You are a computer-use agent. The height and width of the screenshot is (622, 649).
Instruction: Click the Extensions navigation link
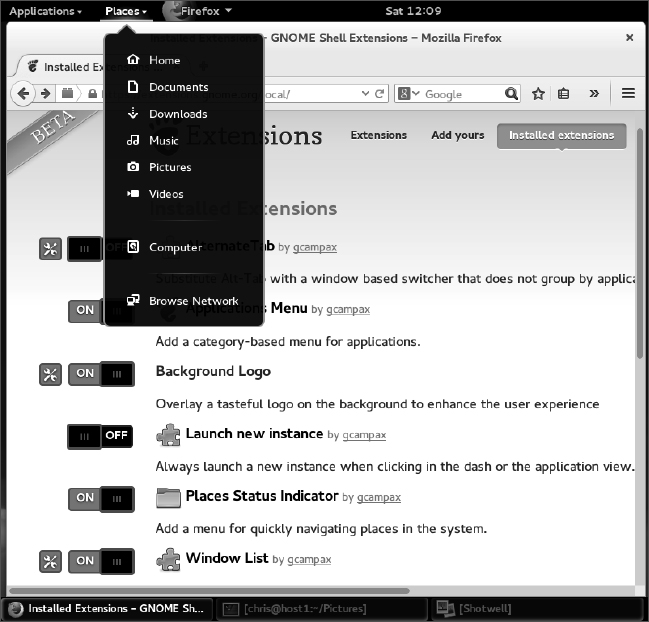pyautogui.click(x=379, y=135)
